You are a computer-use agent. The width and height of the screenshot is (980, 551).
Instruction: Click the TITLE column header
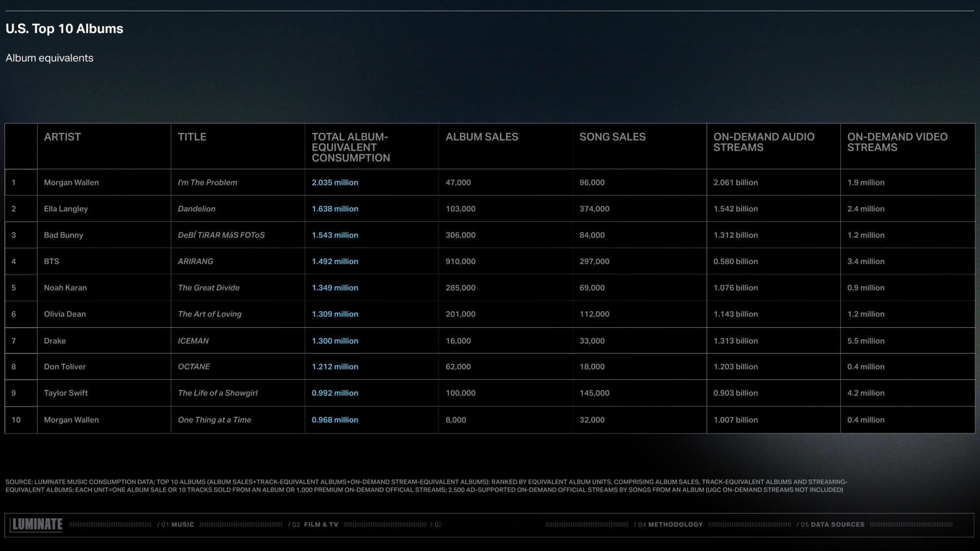[192, 137]
